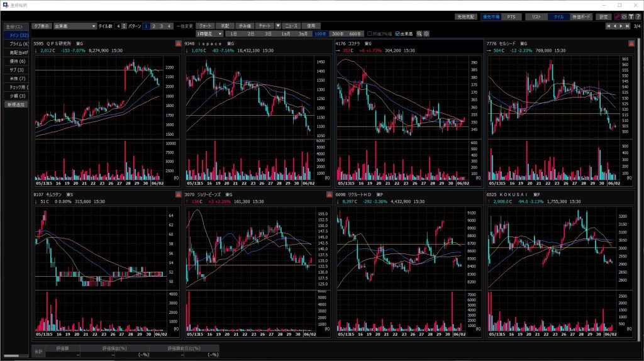
Task: Click the pink link icon in the top-right toolbar
Action: click(x=617, y=17)
